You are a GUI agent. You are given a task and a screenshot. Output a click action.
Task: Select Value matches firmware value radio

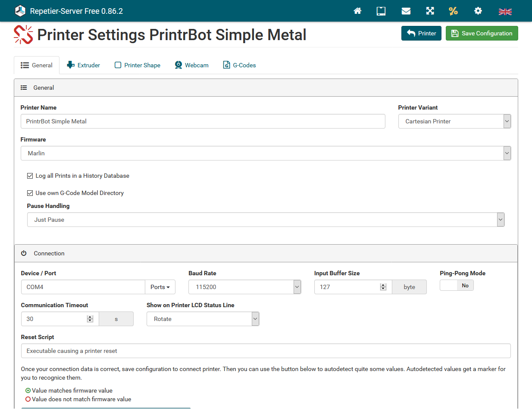click(x=28, y=390)
